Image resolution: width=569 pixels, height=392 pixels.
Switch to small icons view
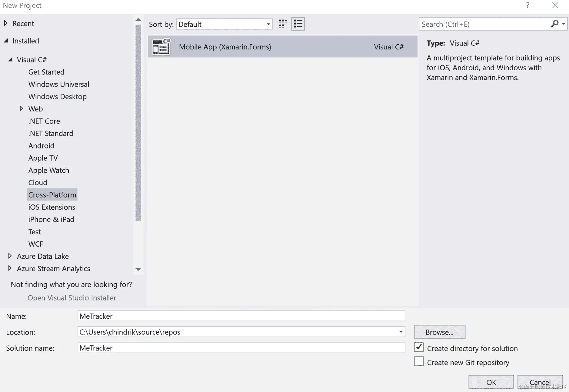[283, 24]
